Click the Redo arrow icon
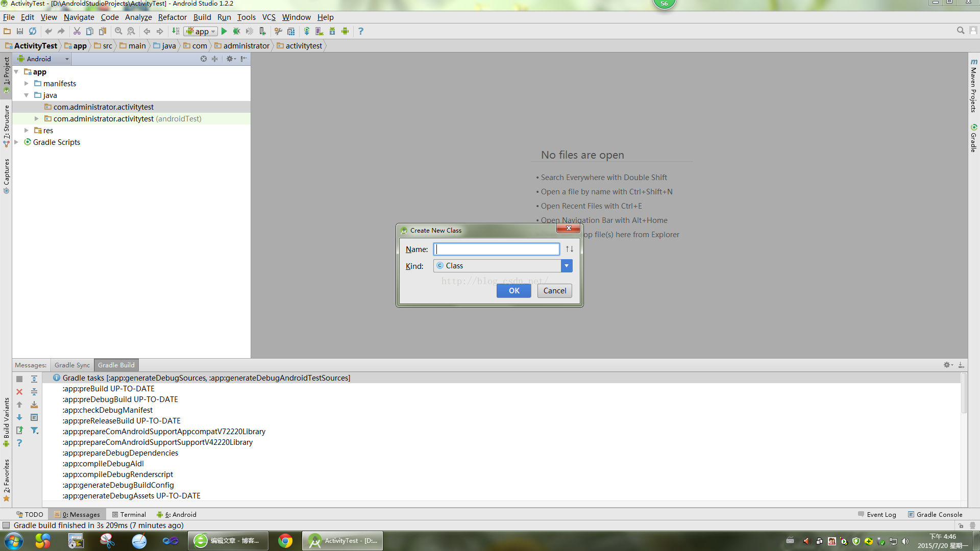 [61, 31]
